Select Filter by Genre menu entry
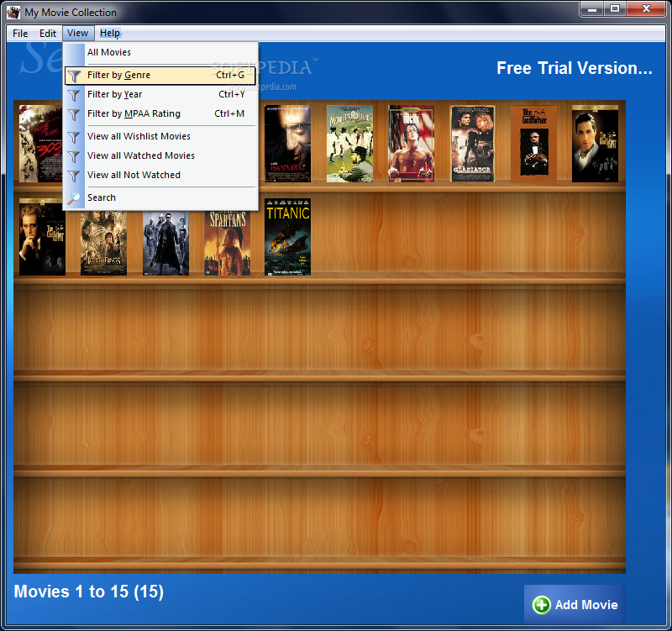The width and height of the screenshot is (672, 631). [160, 75]
